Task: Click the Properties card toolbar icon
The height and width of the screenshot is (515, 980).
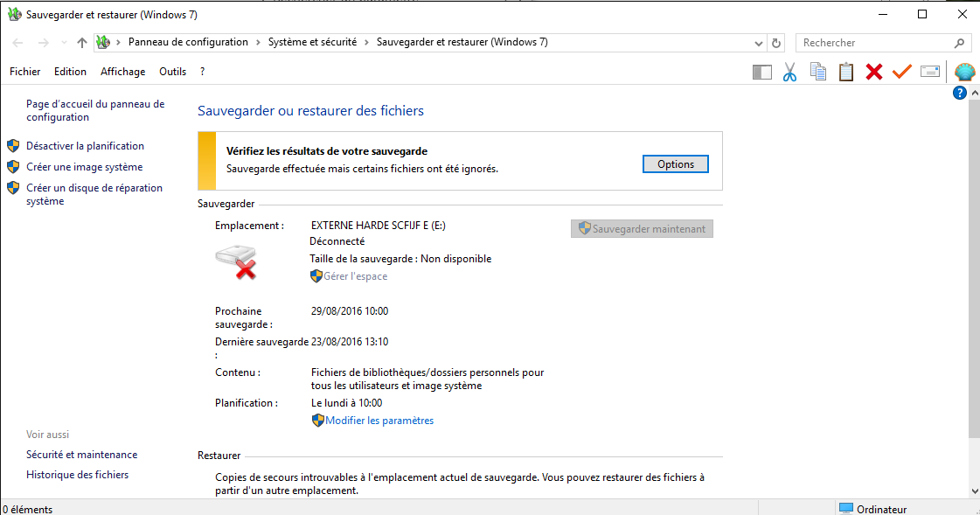Action: [930, 72]
